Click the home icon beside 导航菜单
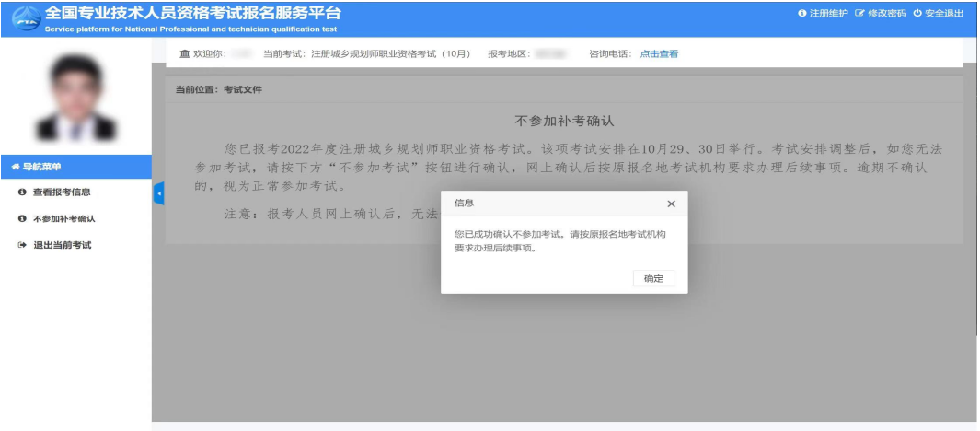 [15, 167]
